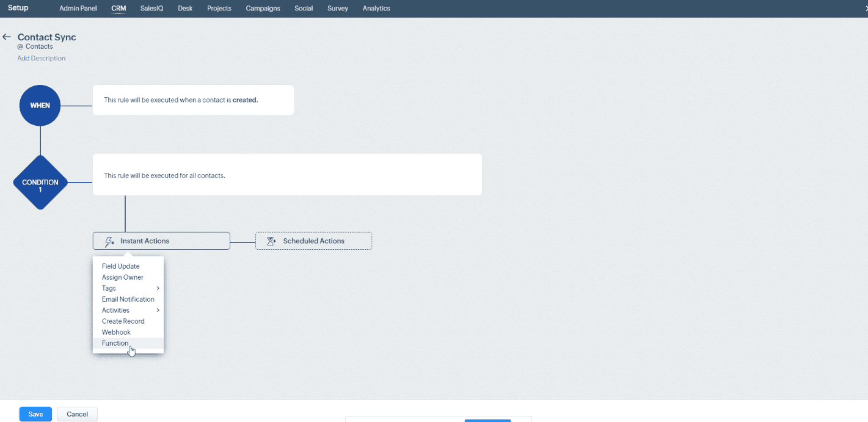Expand the Activities submenu

[x=115, y=310]
